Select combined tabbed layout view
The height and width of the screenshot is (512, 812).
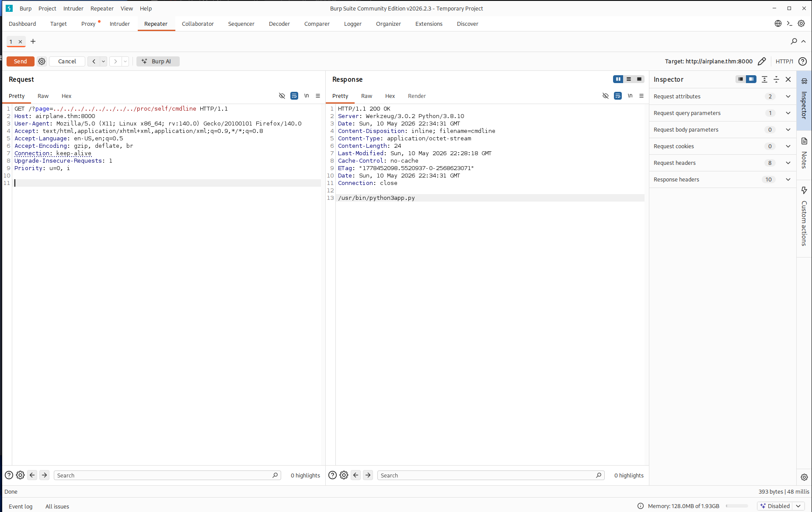pyautogui.click(x=639, y=79)
